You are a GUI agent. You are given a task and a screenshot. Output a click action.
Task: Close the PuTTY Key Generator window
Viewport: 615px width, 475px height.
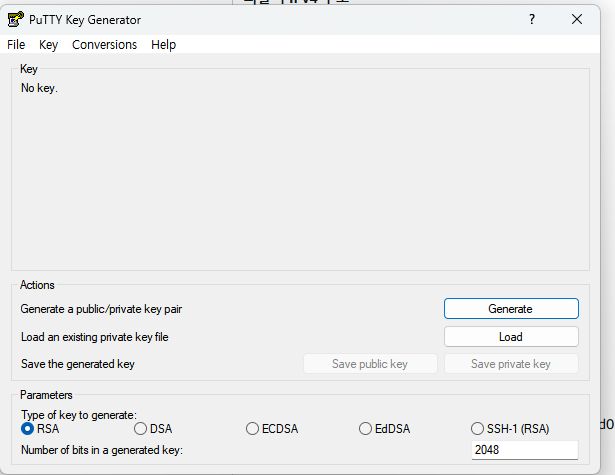click(577, 19)
